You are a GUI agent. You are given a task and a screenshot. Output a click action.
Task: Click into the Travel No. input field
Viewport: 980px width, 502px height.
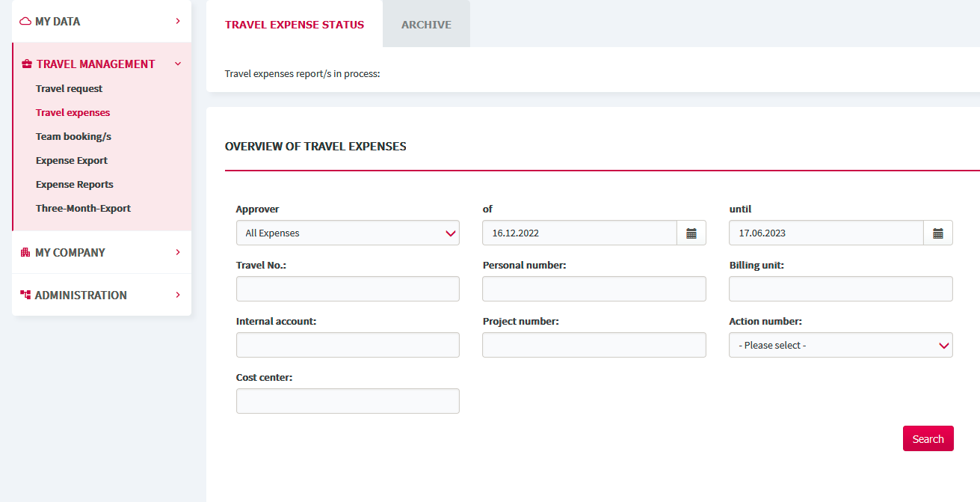coord(348,289)
